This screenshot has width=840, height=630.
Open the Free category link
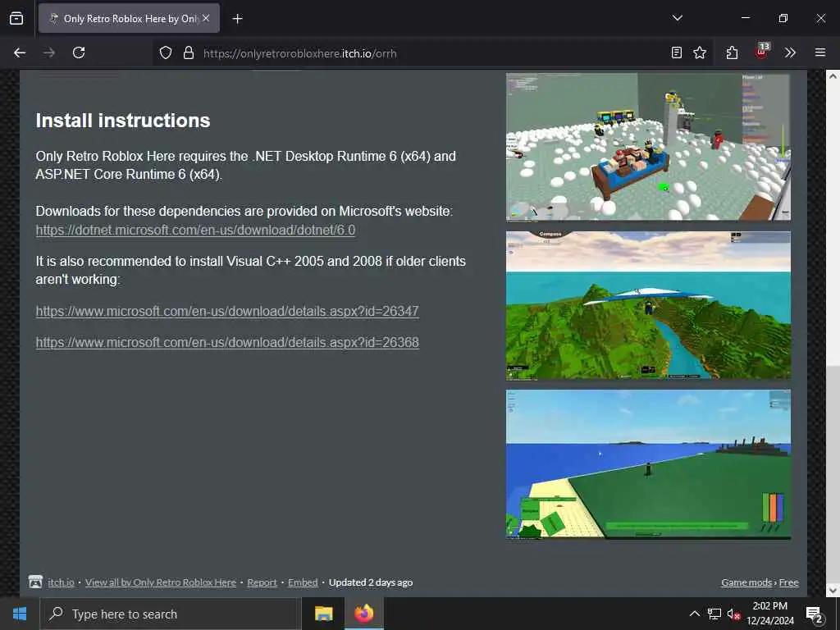coord(788,582)
